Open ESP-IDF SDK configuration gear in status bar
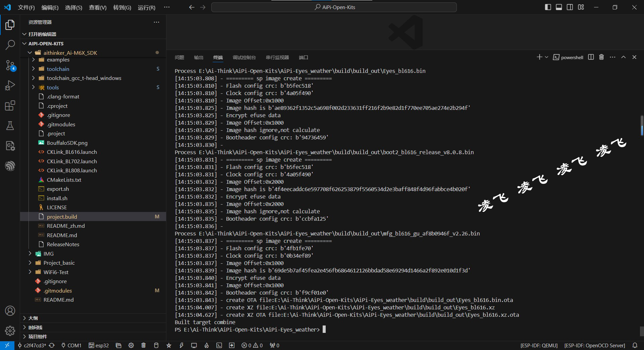 [131, 345]
